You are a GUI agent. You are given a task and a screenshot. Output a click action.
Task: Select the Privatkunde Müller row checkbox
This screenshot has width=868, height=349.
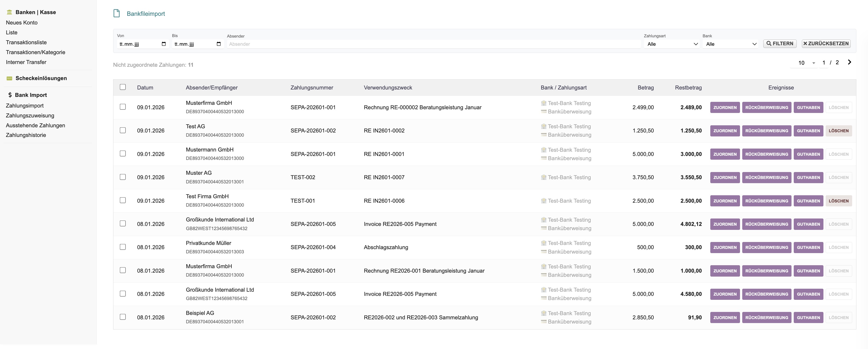(123, 247)
